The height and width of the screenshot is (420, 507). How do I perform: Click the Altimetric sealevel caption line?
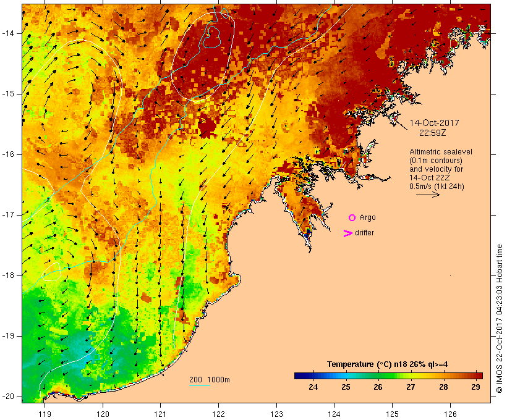click(x=441, y=152)
